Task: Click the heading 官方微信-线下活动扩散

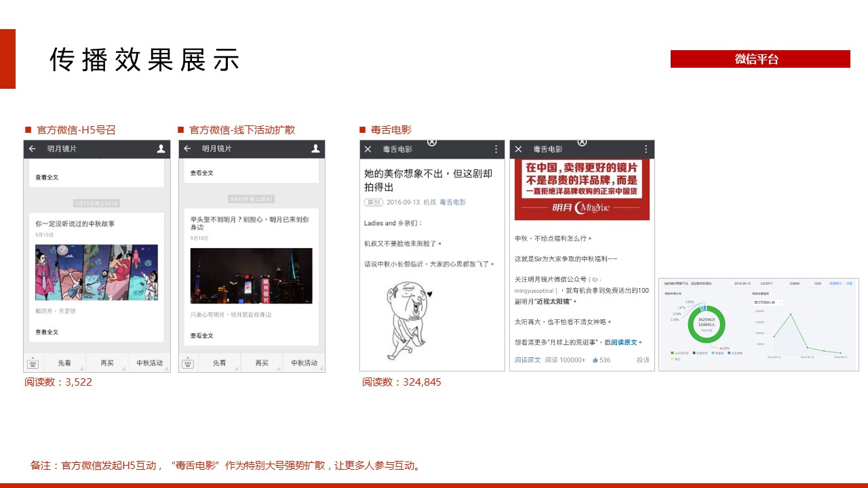Action: [x=242, y=130]
